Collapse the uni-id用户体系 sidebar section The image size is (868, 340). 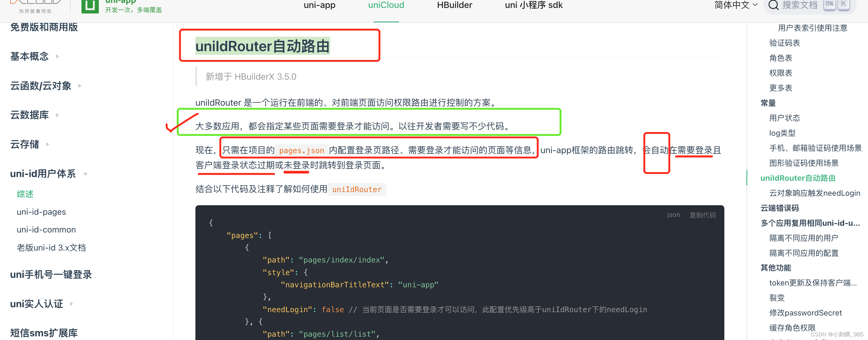tap(49, 174)
